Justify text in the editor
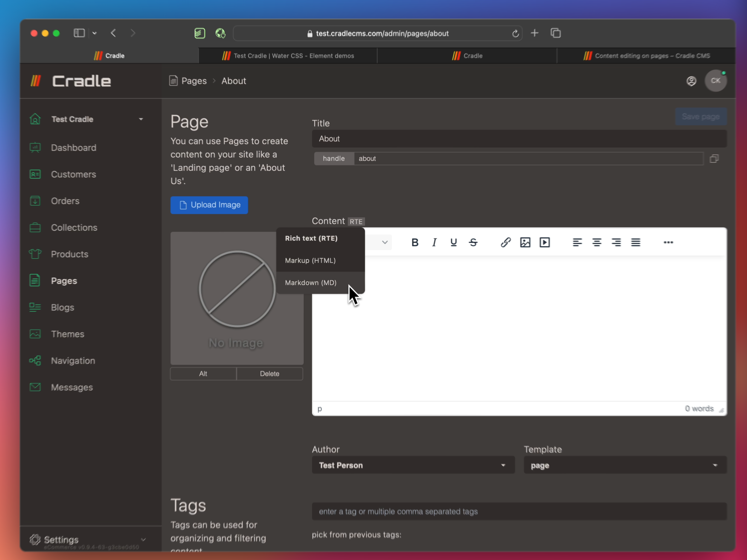This screenshot has width=747, height=560. pos(635,242)
